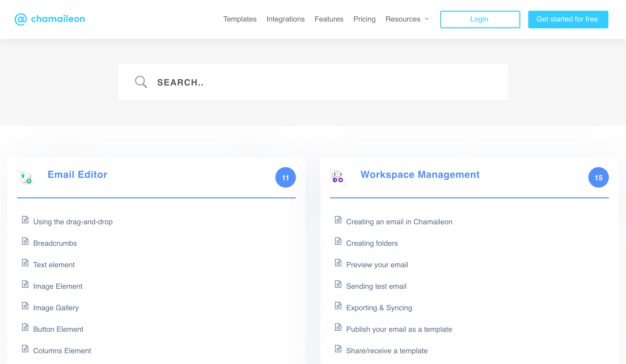Click the Email Editor category icon
The image size is (626, 364).
tap(25, 177)
